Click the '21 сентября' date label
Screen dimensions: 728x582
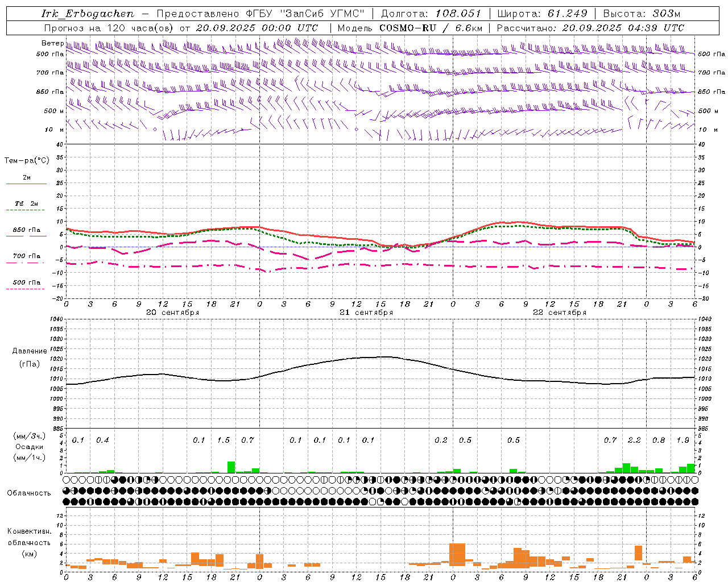366,312
